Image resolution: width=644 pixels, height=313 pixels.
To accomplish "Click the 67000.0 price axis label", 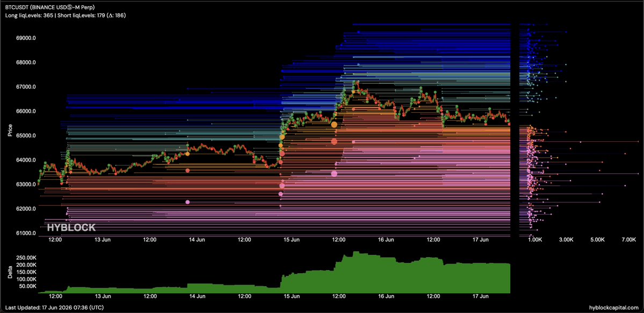I will [26, 87].
